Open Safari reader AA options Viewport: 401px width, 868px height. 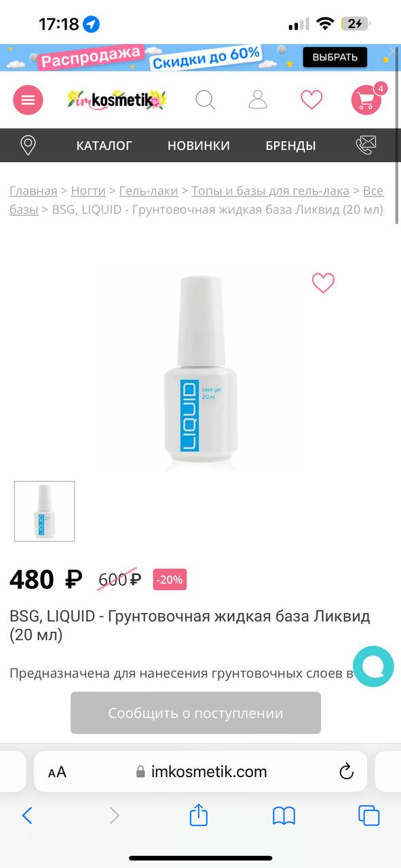pyautogui.click(x=58, y=772)
